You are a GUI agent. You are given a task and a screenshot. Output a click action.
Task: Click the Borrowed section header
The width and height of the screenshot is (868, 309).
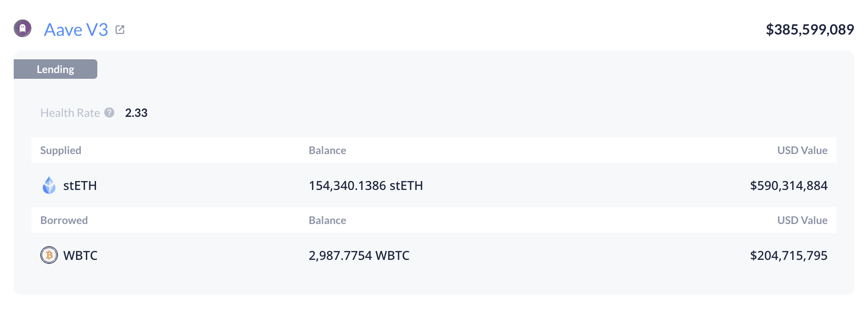(x=64, y=220)
